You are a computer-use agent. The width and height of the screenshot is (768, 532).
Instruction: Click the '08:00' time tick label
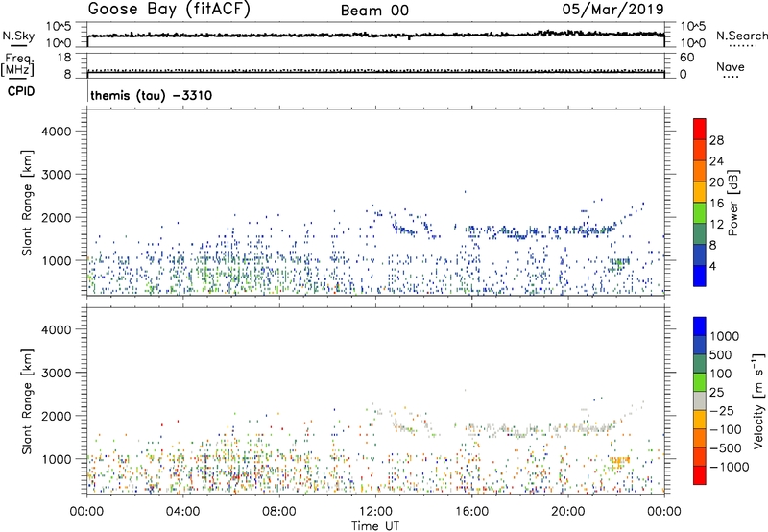point(279,512)
